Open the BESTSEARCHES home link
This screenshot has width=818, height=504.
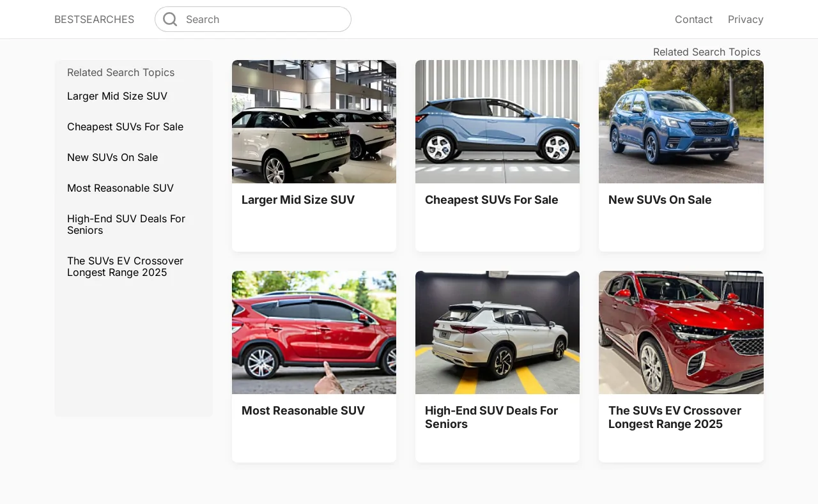point(94,19)
